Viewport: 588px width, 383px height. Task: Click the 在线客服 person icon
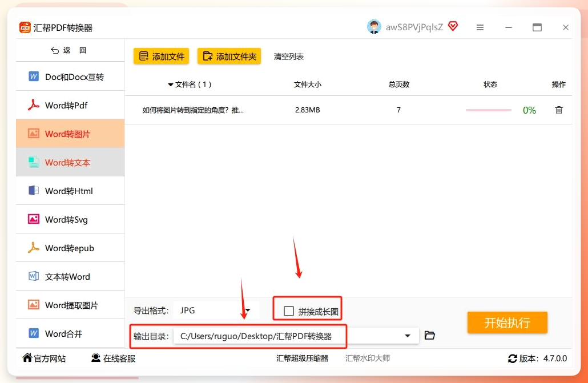(96, 358)
